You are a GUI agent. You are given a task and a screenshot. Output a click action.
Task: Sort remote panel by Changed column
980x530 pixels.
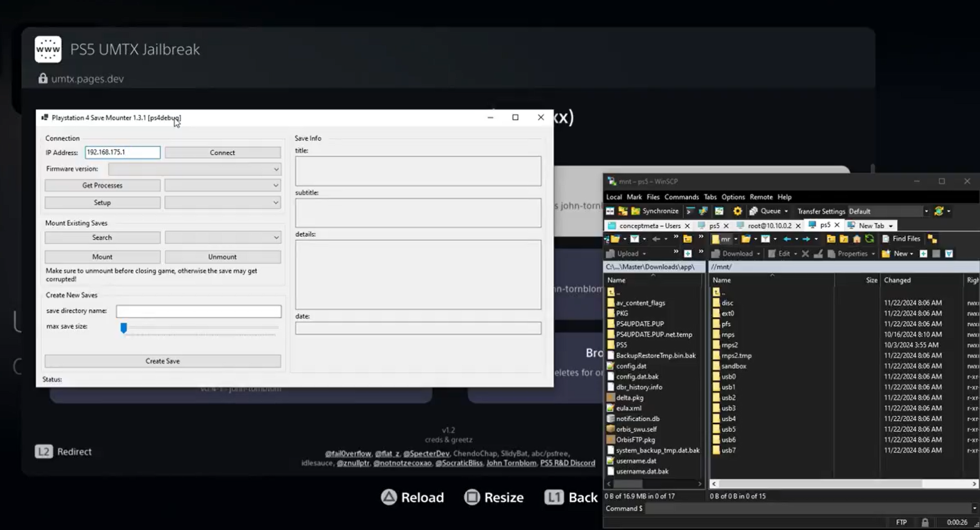tap(897, 280)
